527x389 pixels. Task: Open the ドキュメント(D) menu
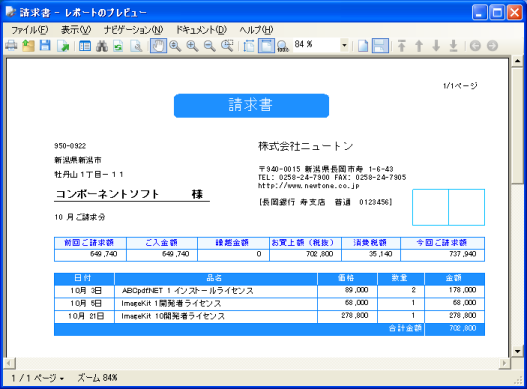[x=202, y=30]
